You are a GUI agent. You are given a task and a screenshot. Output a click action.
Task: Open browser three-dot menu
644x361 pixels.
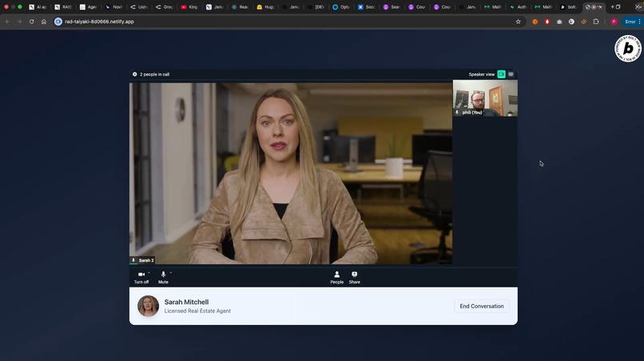click(639, 22)
